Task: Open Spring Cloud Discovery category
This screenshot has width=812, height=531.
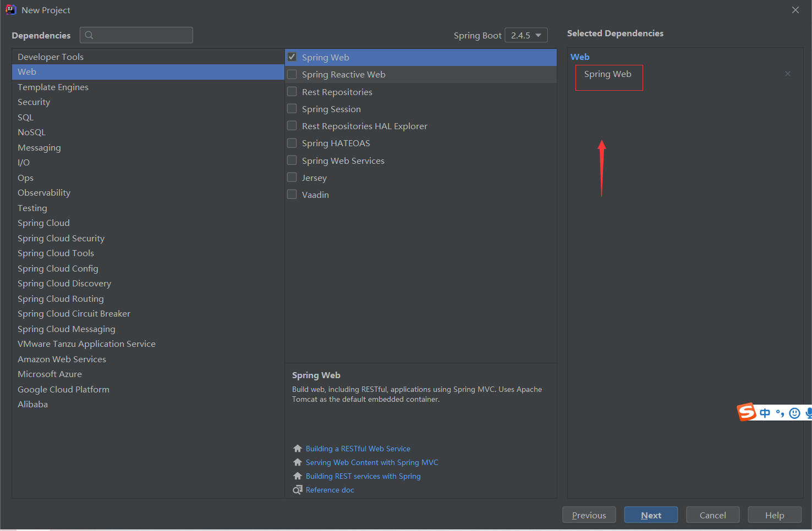Action: click(x=148, y=284)
